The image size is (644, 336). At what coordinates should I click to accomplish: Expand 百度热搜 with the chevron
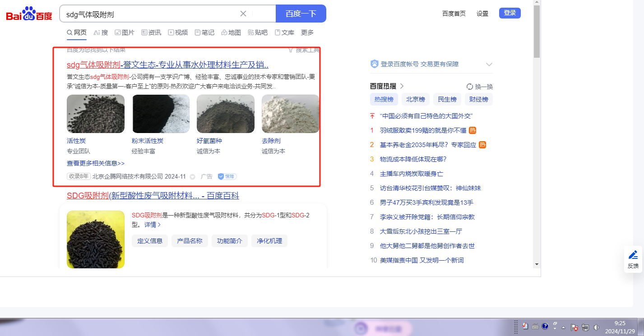(x=402, y=86)
